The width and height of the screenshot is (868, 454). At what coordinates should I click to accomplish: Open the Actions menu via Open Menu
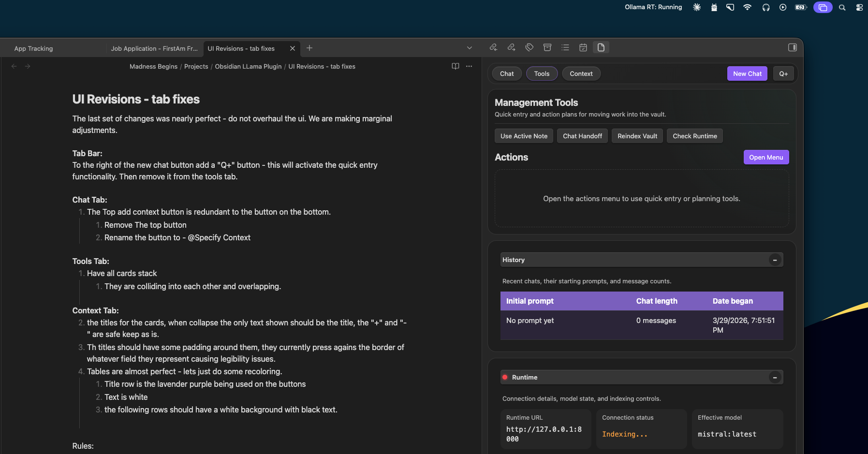pos(766,157)
